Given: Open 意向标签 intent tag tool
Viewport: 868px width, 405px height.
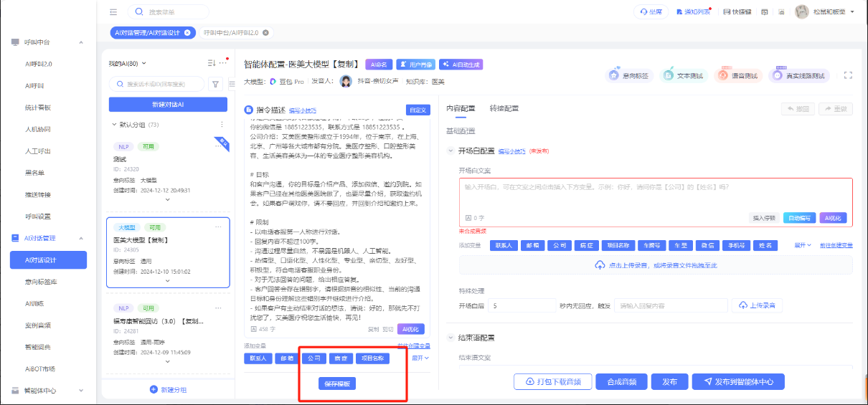Looking at the screenshot, I should click(627, 75).
